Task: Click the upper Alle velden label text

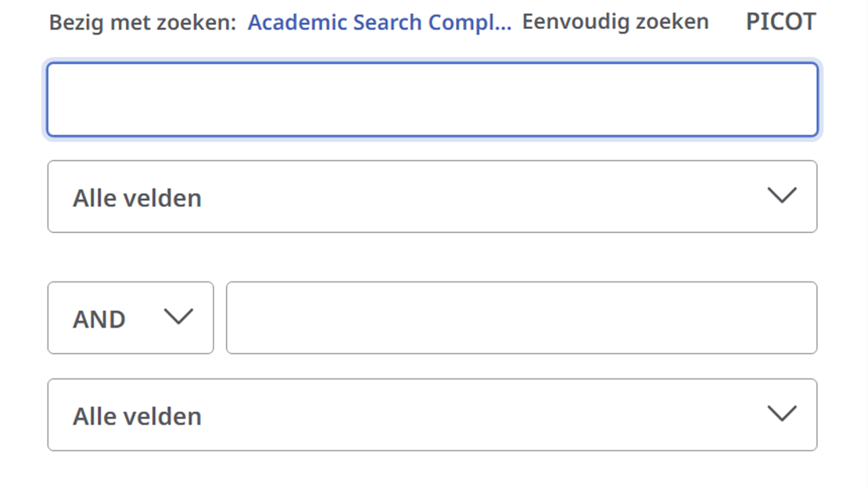Action: tap(138, 198)
